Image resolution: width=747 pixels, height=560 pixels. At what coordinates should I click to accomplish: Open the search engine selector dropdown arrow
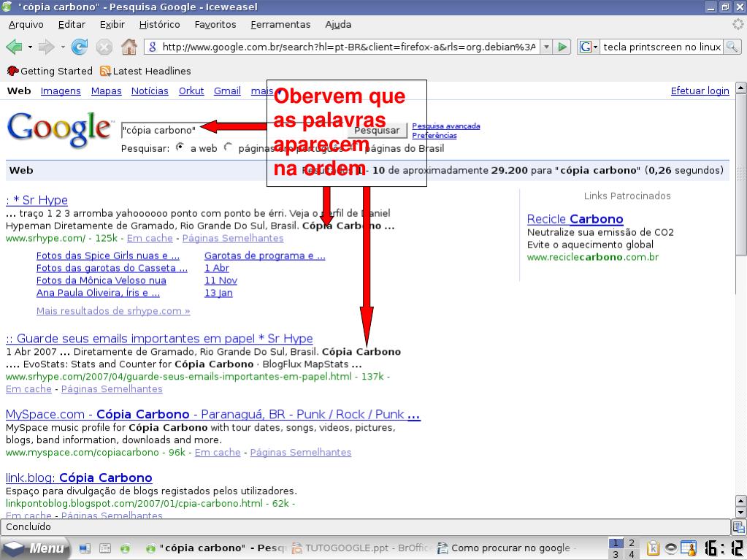(x=595, y=47)
